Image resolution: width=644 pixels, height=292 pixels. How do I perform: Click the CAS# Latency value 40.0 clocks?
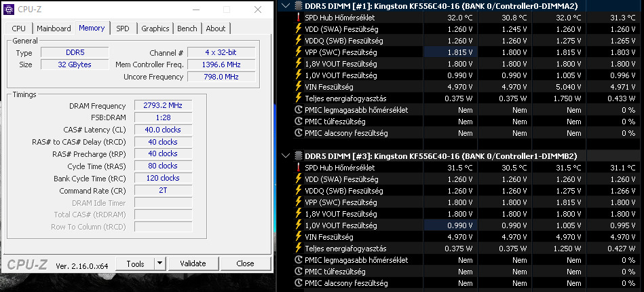pyautogui.click(x=163, y=130)
